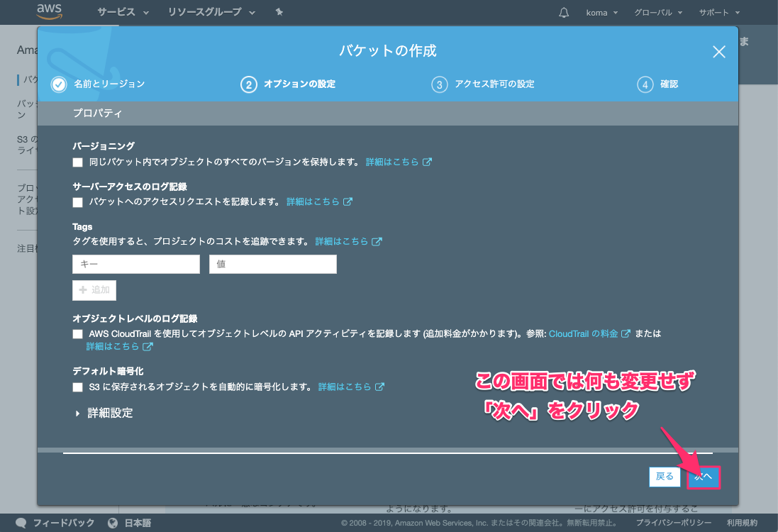The image size is (778, 532).
Task: Enable the デフォルト暗号化 checkbox
Action: (78, 387)
